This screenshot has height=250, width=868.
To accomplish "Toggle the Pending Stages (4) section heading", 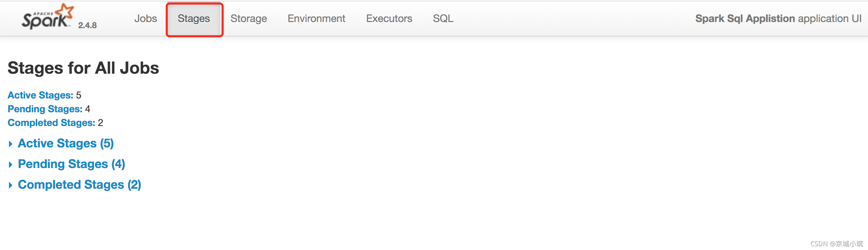I will 71,164.
